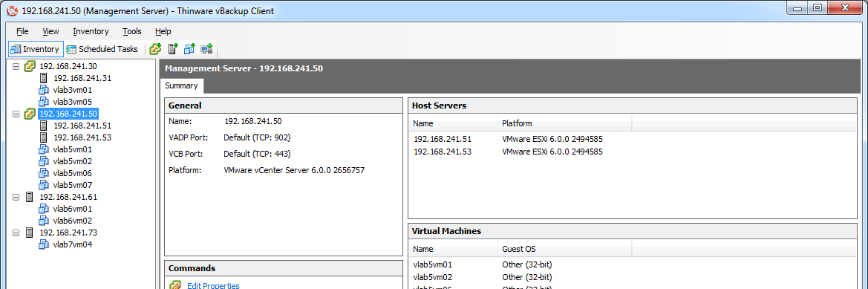This screenshot has width=868, height=289.
Task: Click the Add Management Server toolbar icon
Action: (x=155, y=49)
